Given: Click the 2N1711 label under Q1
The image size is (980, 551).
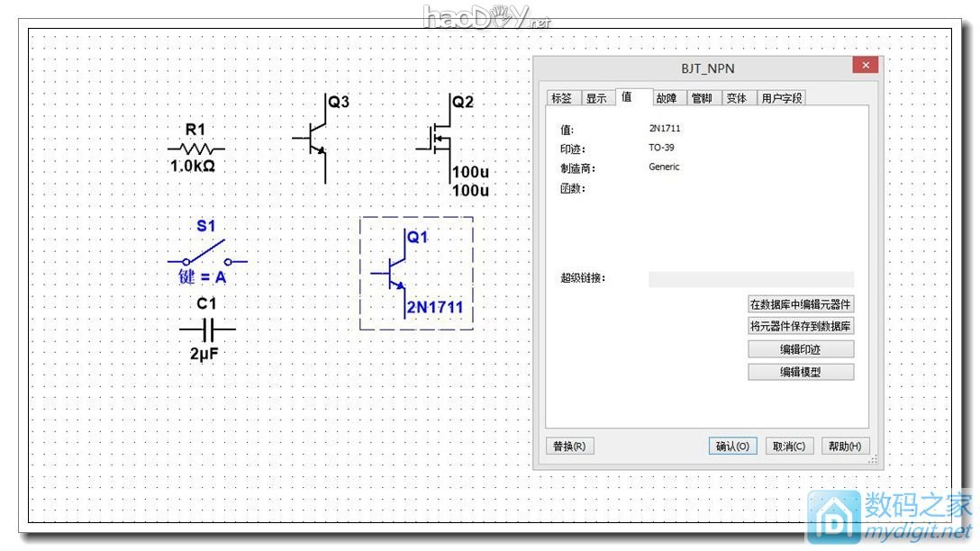Looking at the screenshot, I should (x=434, y=308).
